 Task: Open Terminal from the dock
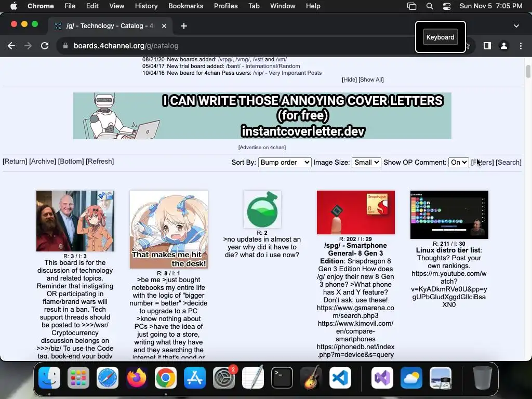pyautogui.click(x=282, y=378)
